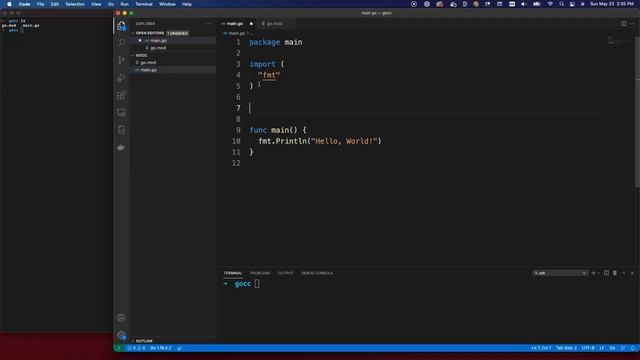Viewport: 640px width, 360px height.
Task: Open notifications bell in status bar
Action: pos(632,348)
